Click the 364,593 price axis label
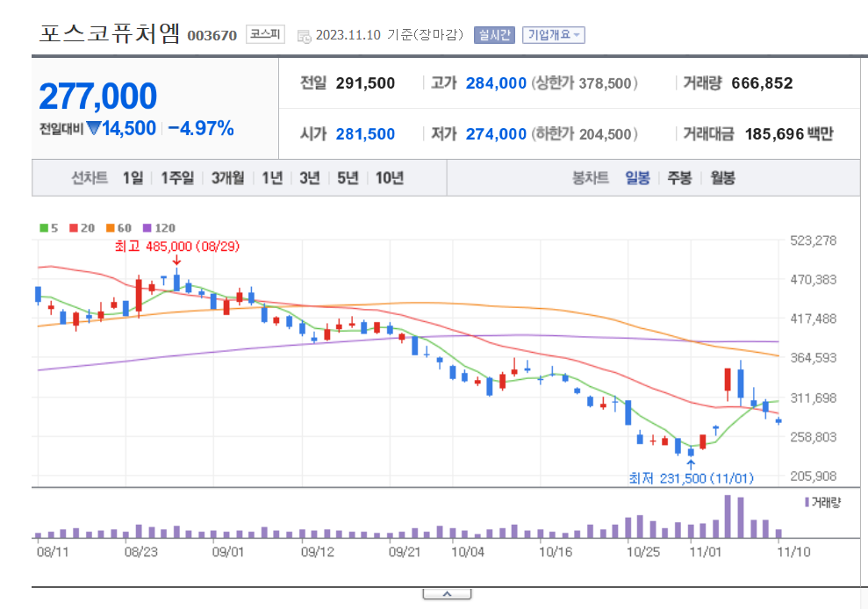 (814, 358)
